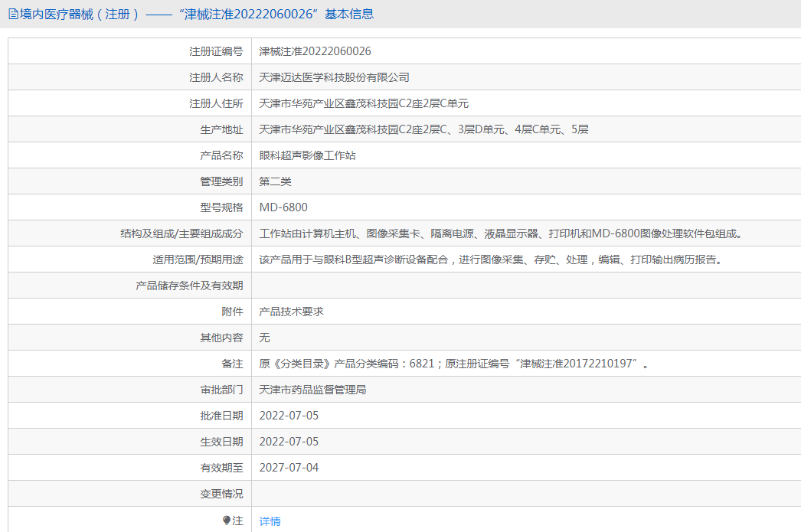This screenshot has height=532, width=801.
Task: Select registration number 津械注准20222060026 in table
Action: coord(315,51)
